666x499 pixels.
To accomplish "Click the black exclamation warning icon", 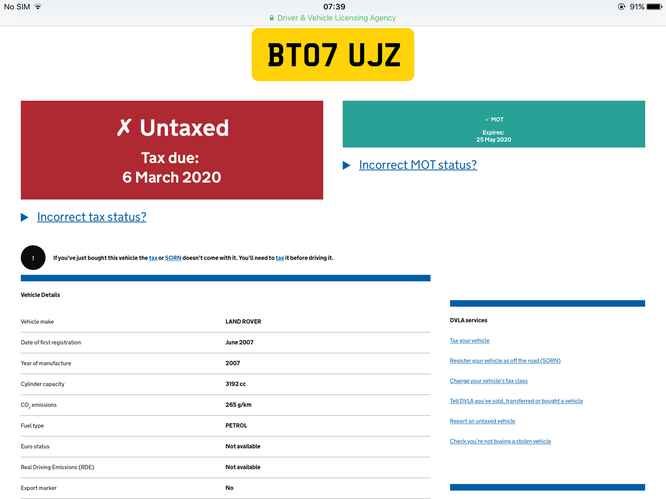I will click(33, 257).
